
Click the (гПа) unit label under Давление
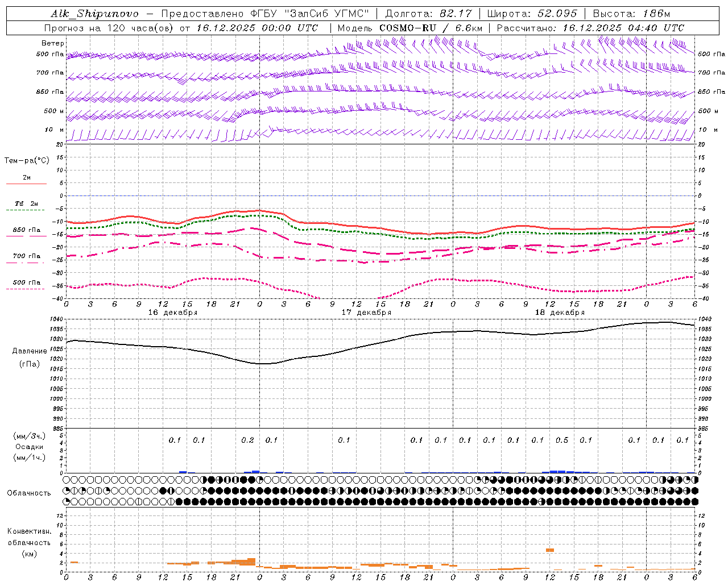pos(28,364)
